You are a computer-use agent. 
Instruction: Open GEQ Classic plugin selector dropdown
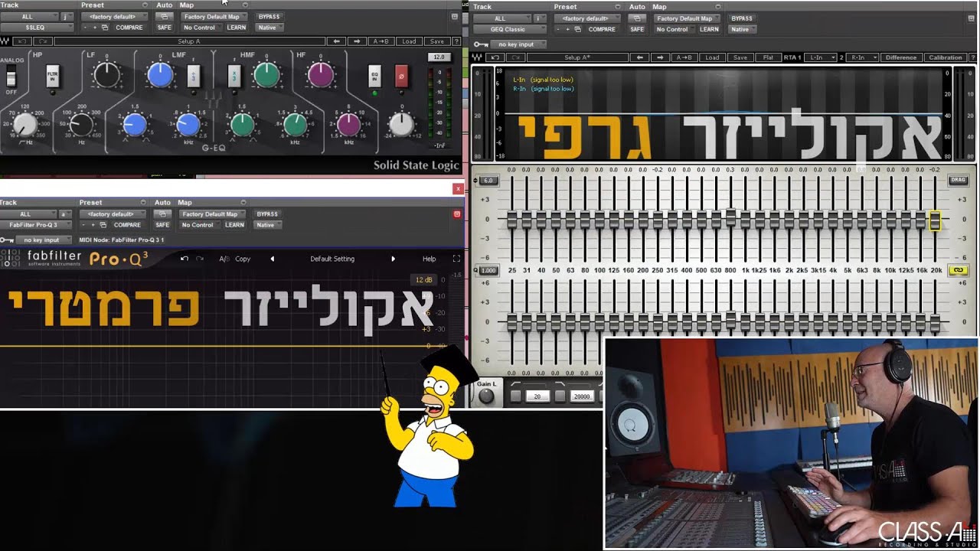[508, 29]
